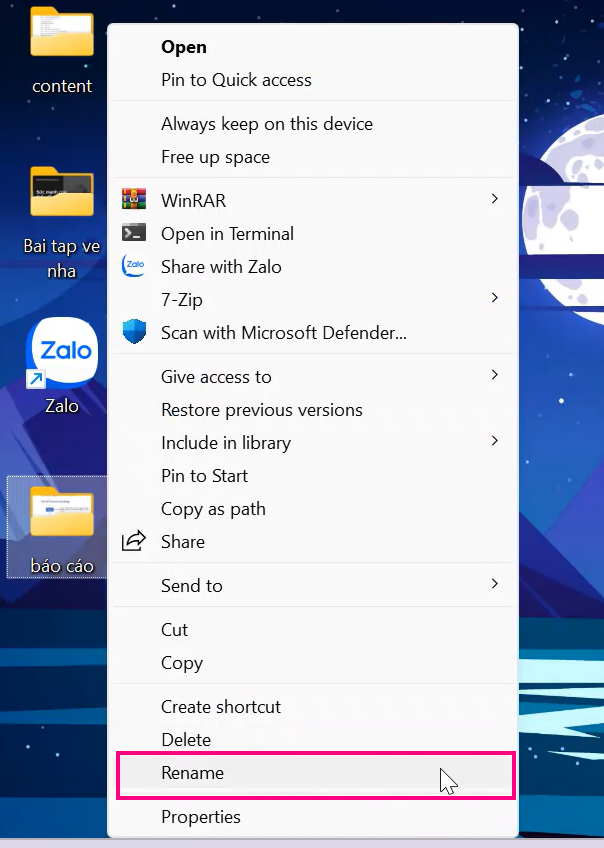Expand the 7-Zip submenu arrow
The width and height of the screenshot is (604, 848).
pos(494,297)
